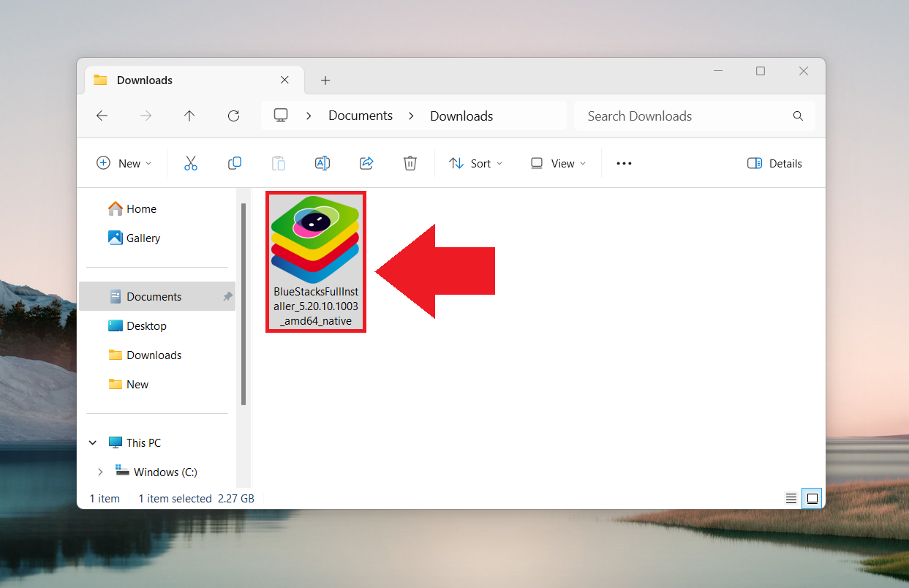The height and width of the screenshot is (588, 909).
Task: Click the Delete trash icon
Action: 410,163
